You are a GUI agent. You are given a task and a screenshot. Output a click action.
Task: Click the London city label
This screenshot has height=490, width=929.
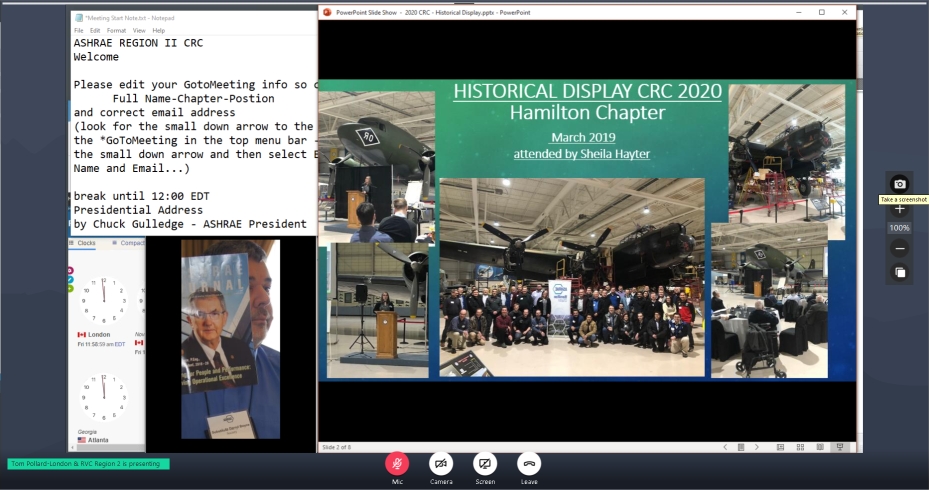99,335
